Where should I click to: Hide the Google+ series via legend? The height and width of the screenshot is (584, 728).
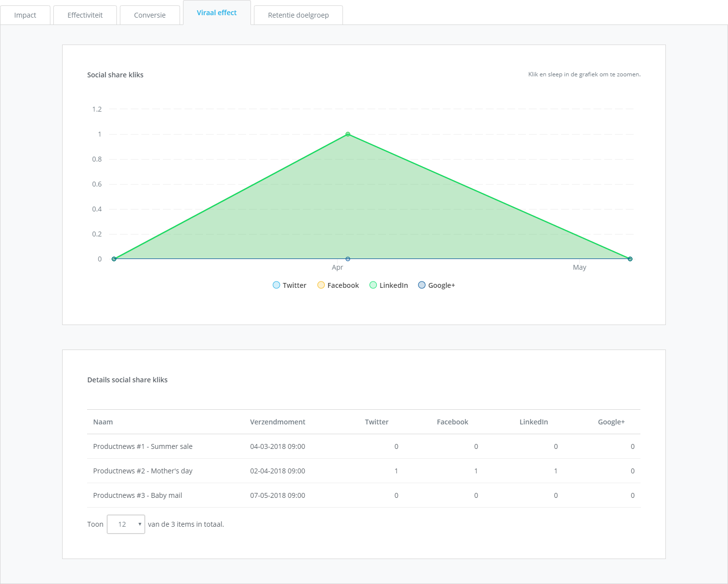tap(436, 285)
